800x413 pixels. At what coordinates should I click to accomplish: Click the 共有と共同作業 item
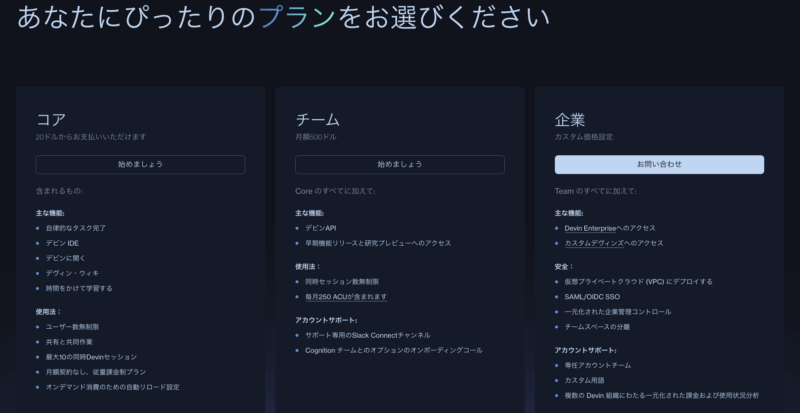[x=69, y=342]
